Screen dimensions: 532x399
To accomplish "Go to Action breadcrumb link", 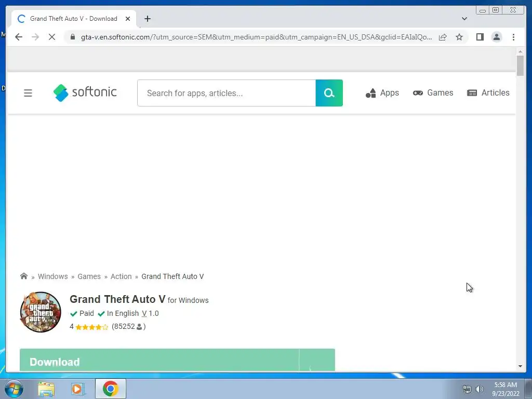I will pos(121,276).
